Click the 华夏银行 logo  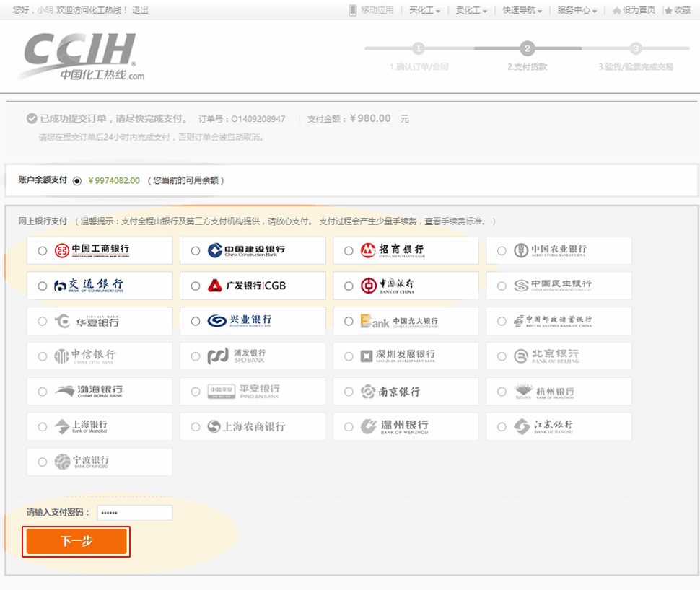point(87,321)
